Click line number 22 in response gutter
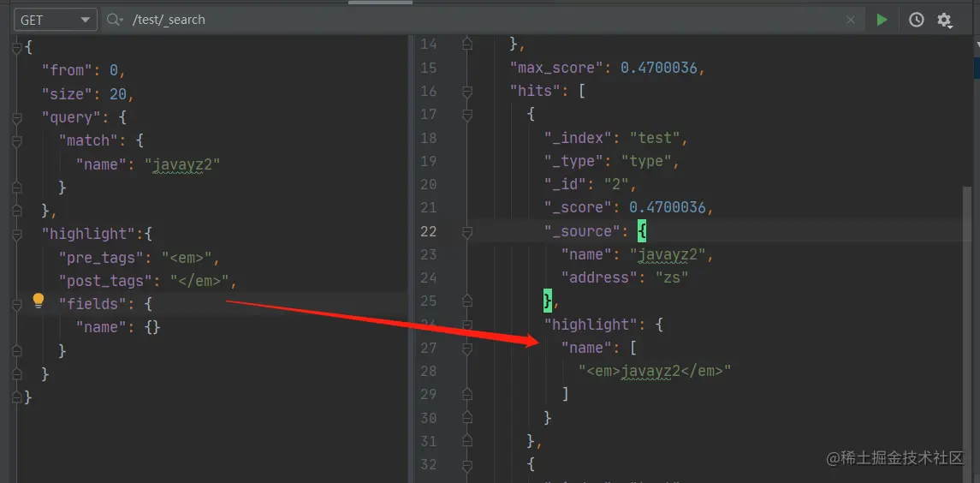This screenshot has height=483, width=980. point(429,231)
